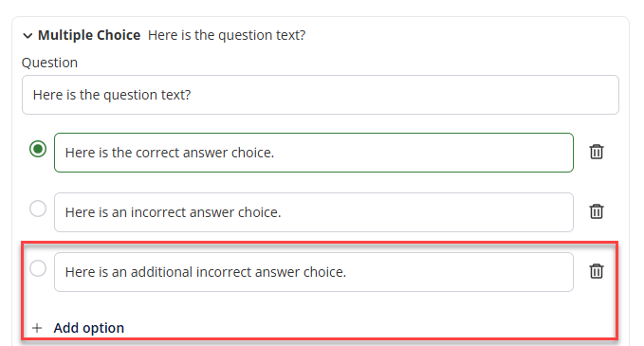Viewport: 644px width, 346px height.
Task: Delete the additional incorrect answer choice
Action: tap(597, 271)
